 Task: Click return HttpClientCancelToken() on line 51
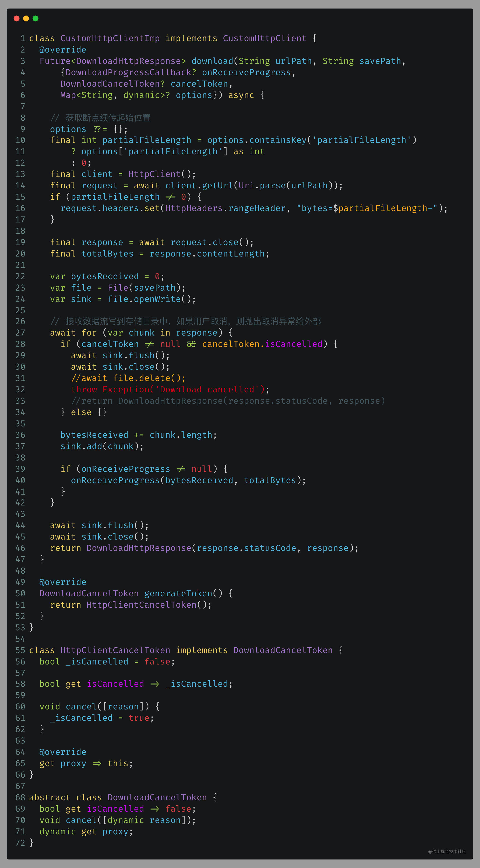(129, 605)
